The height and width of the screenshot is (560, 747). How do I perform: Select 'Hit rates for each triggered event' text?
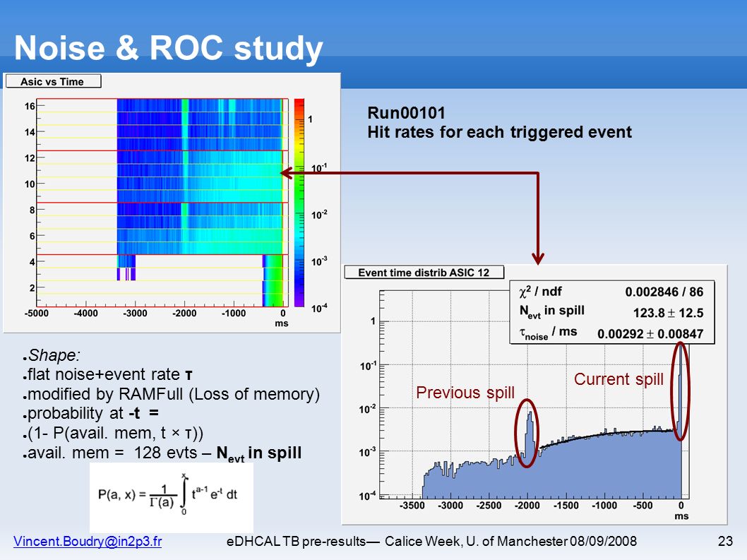coord(500,132)
